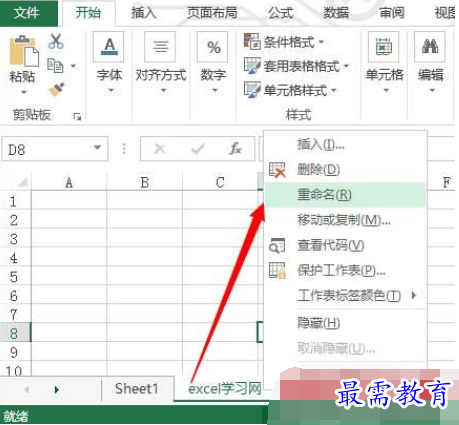Expand the 编辑 group dropdown arrow
Screen dimensions: 459x425
point(432,90)
